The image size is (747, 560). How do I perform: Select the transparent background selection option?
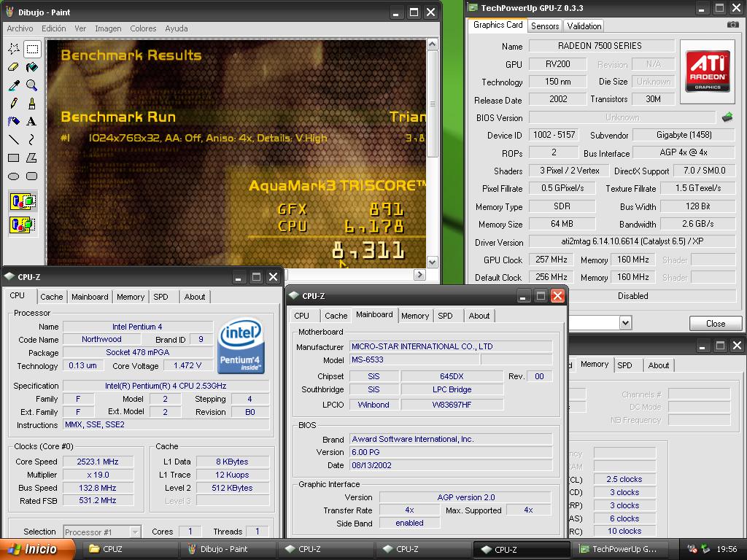(23, 224)
